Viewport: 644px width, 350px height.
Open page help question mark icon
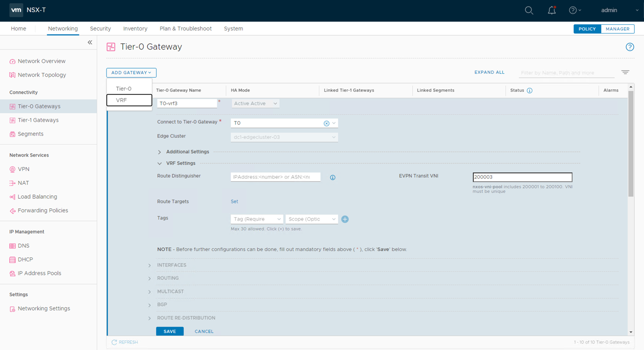tap(630, 47)
